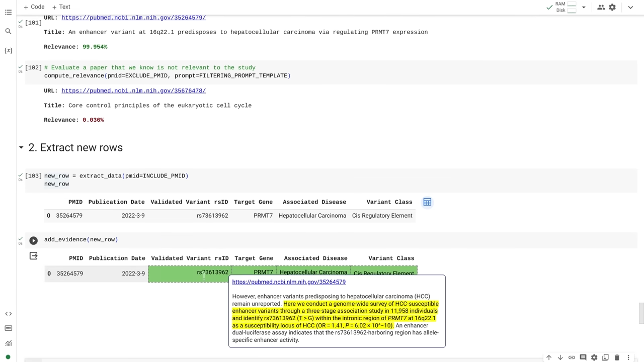Click the Share people icon

click(x=601, y=7)
